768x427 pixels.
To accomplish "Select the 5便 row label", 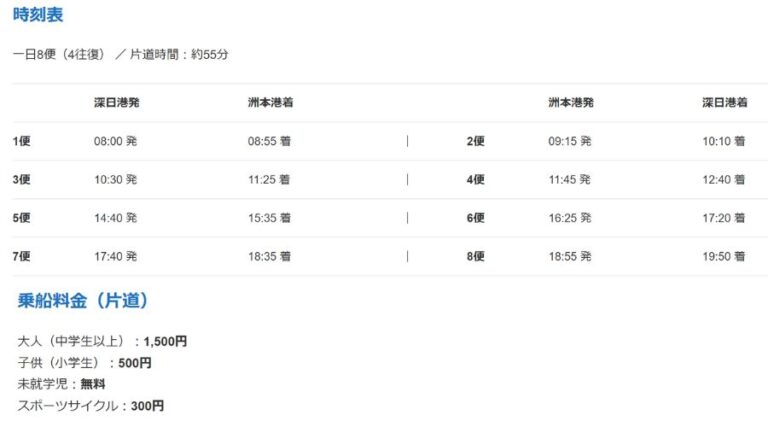I will [x=22, y=218].
